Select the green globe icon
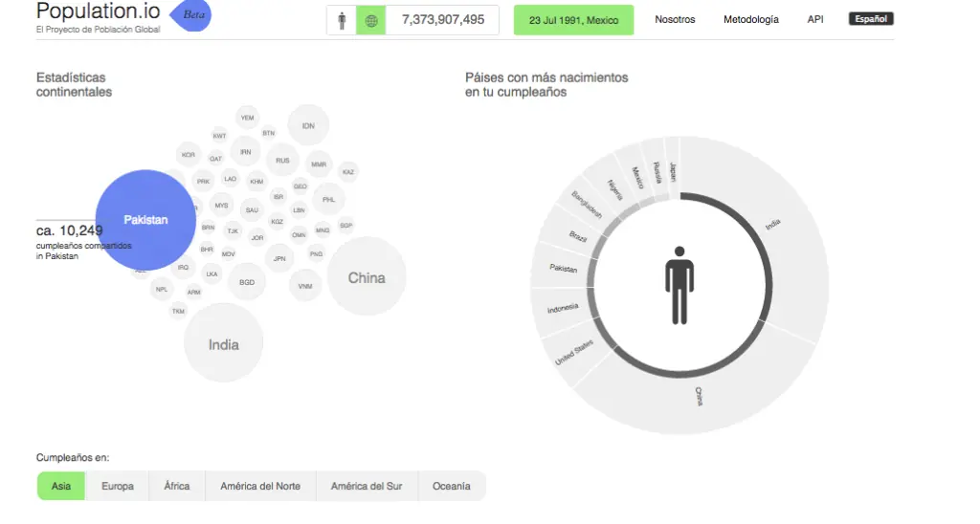The image size is (980, 524). (x=371, y=20)
